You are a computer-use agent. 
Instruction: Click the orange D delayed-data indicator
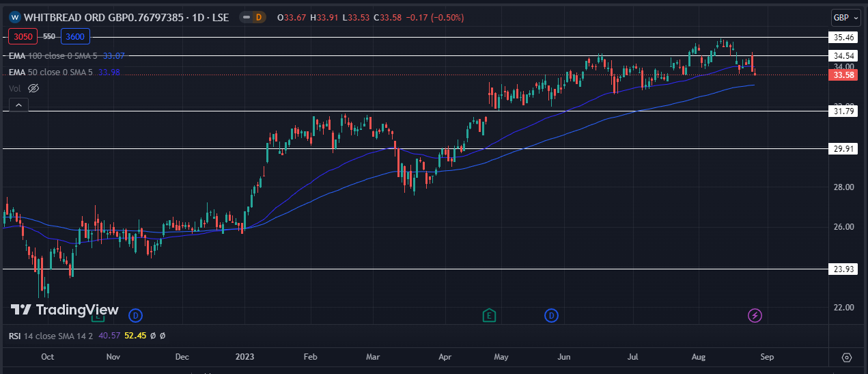[258, 17]
